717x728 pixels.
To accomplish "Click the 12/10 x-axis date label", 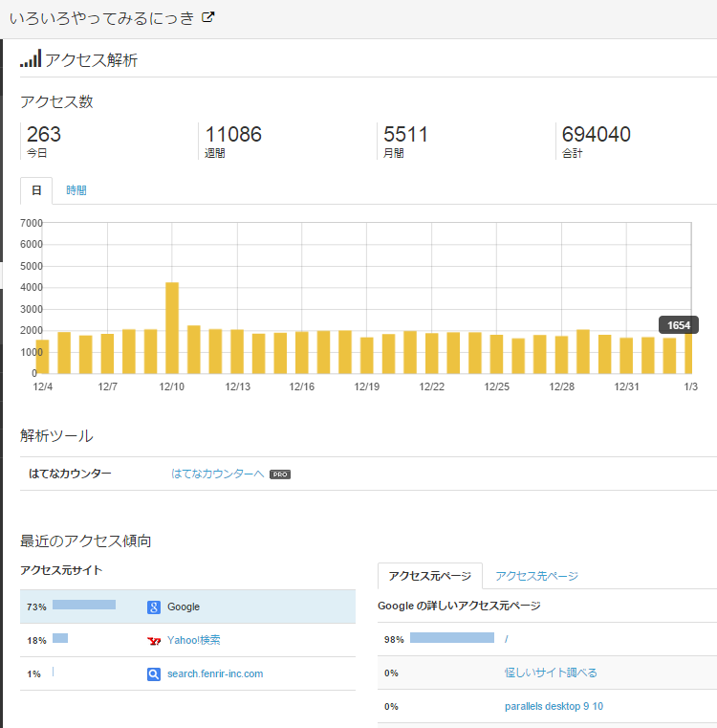I will pos(172,386).
